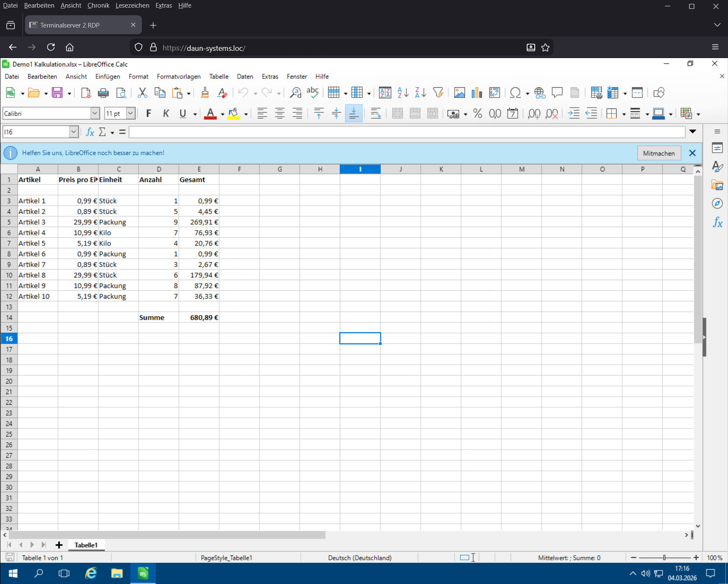Screen dimensions: 728x584
Task: Click Sort Ascending icon
Action: [x=403, y=93]
